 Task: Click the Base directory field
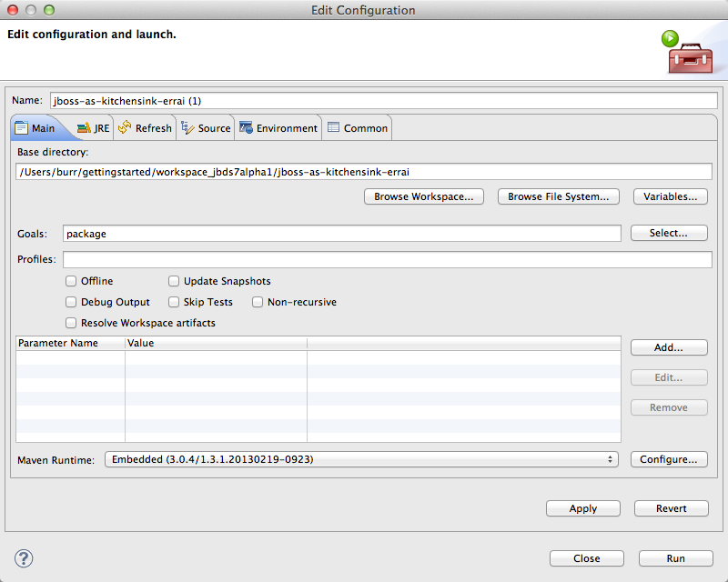tap(364, 172)
